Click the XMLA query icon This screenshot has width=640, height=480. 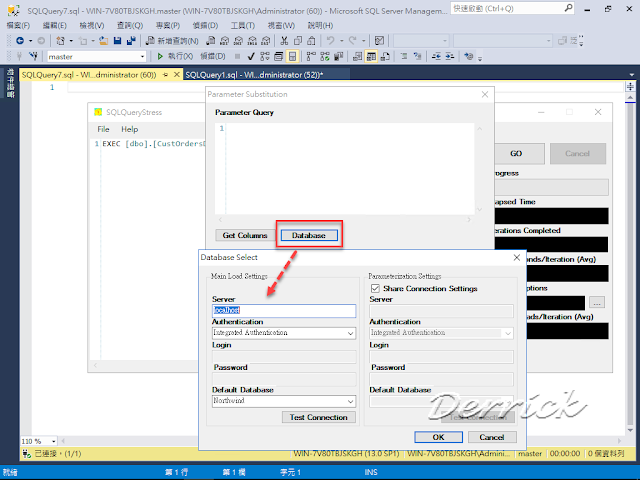[252, 40]
